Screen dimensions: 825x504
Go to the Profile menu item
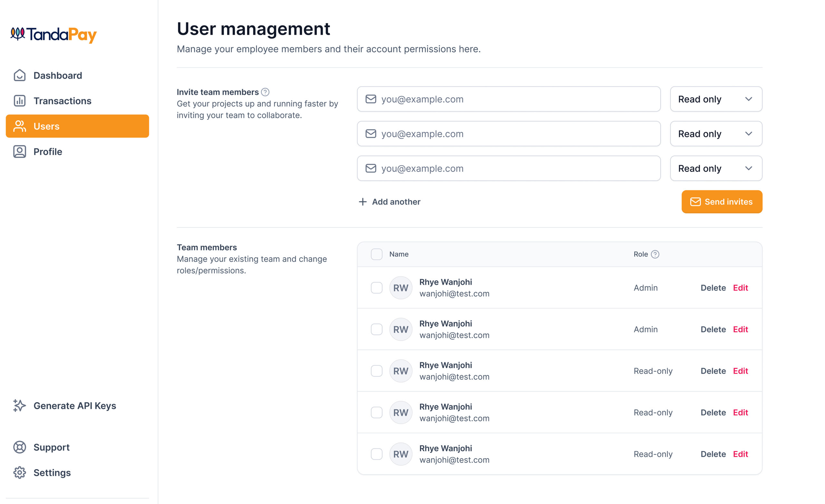click(x=48, y=152)
